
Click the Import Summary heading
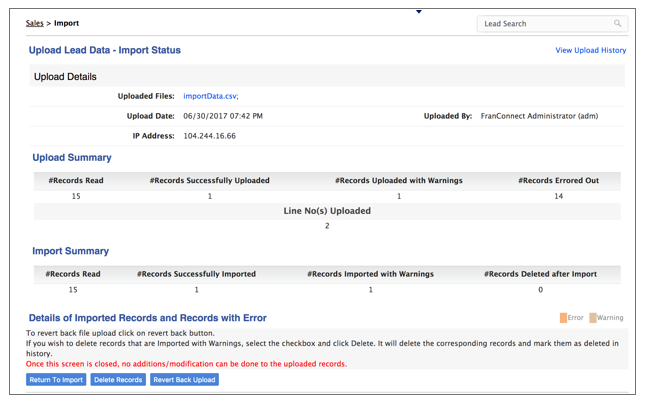pyautogui.click(x=70, y=251)
